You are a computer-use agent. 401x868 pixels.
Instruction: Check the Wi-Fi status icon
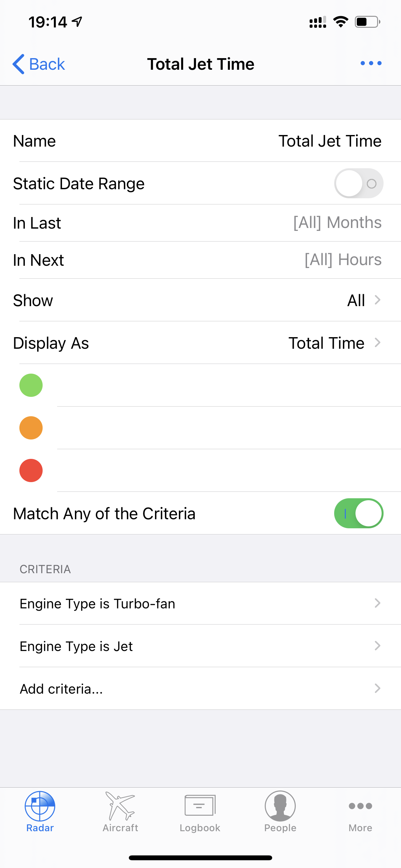click(340, 22)
